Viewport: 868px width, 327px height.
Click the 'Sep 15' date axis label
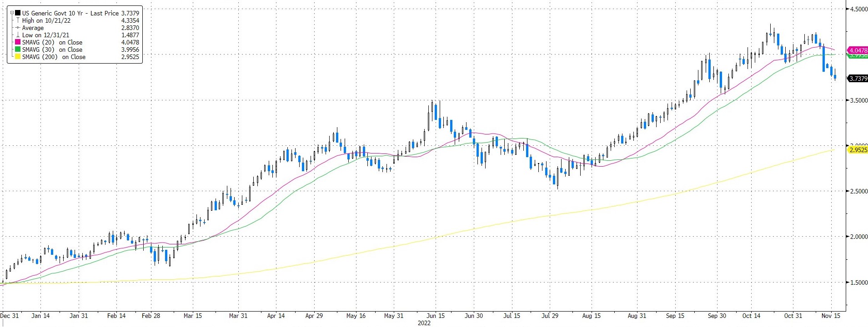coord(675,316)
